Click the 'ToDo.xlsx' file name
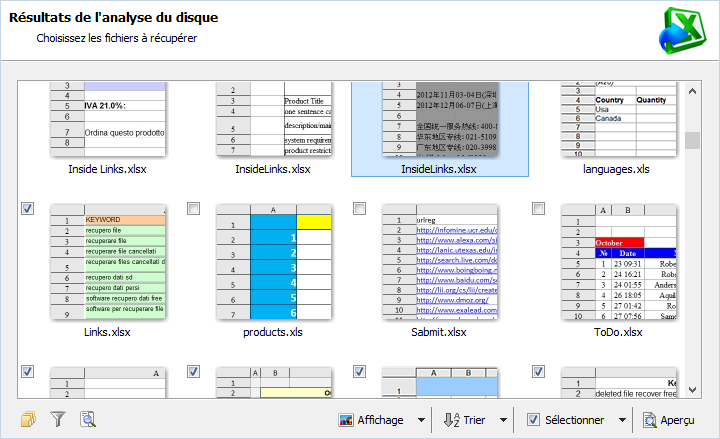Screen dimensions: 720x439 coord(618,332)
